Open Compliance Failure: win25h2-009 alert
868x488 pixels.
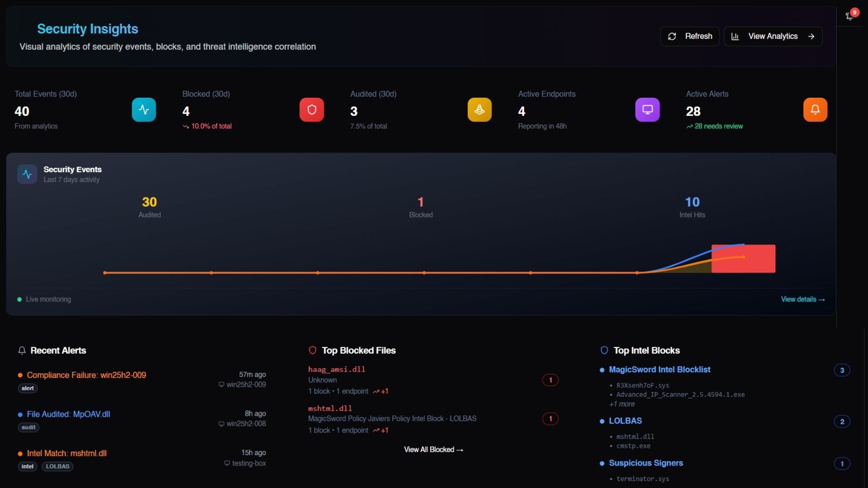coord(86,375)
